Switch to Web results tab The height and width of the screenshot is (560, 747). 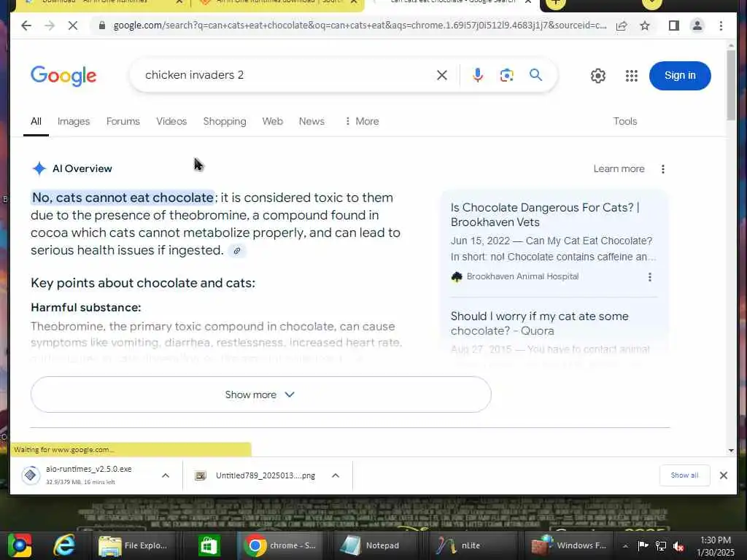pyautogui.click(x=273, y=122)
